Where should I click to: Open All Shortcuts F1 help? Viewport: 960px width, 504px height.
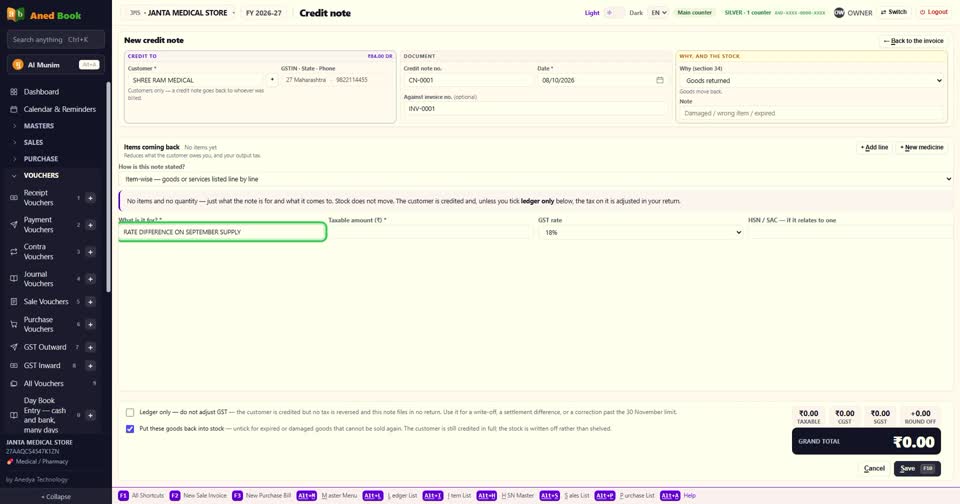click(x=141, y=495)
